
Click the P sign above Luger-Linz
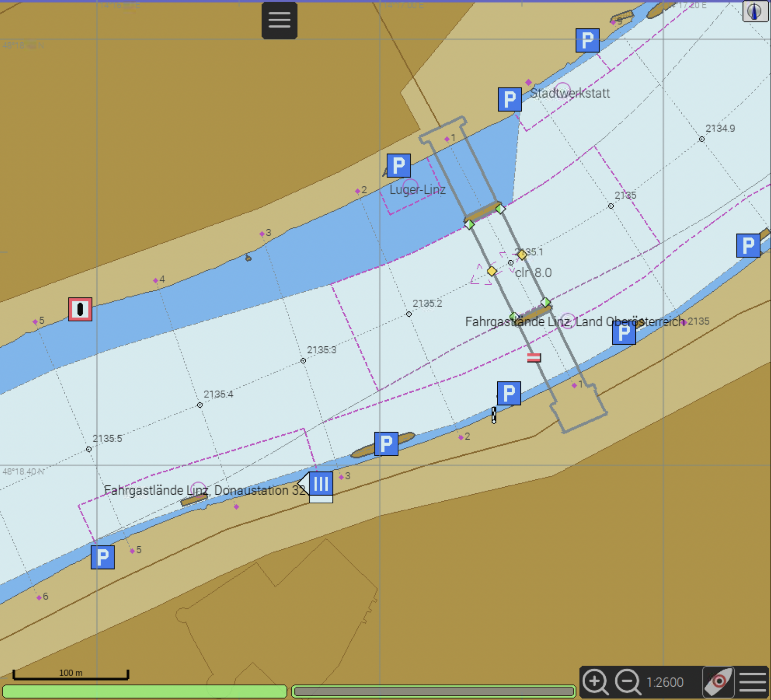pyautogui.click(x=399, y=165)
